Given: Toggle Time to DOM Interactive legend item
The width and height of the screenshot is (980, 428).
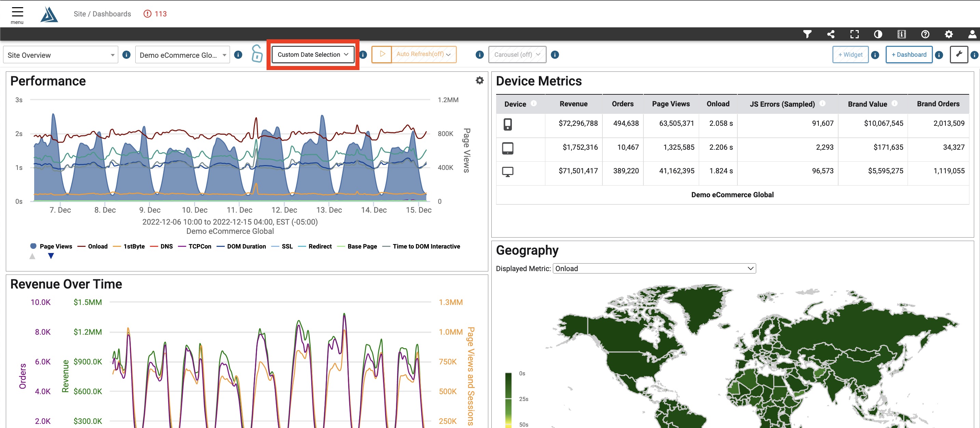Looking at the screenshot, I should (421, 246).
